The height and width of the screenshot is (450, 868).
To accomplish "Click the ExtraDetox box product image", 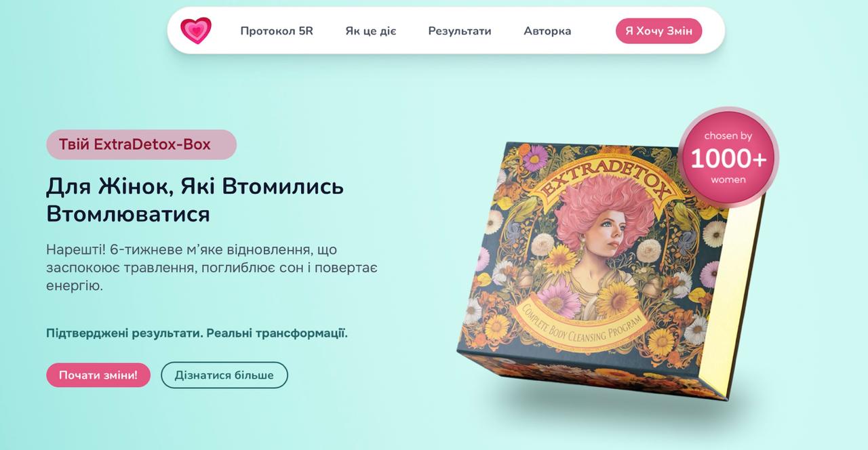I will (x=610, y=270).
